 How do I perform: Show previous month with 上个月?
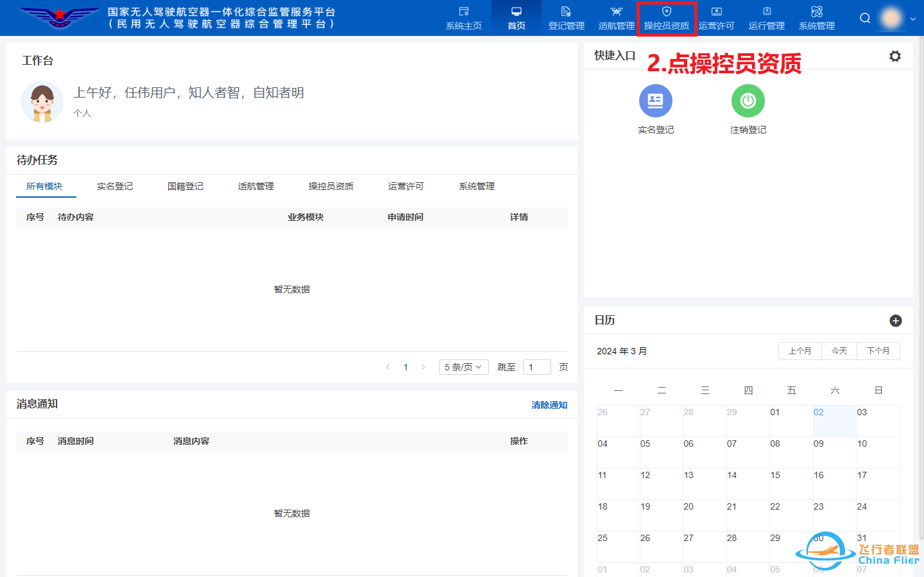(800, 351)
